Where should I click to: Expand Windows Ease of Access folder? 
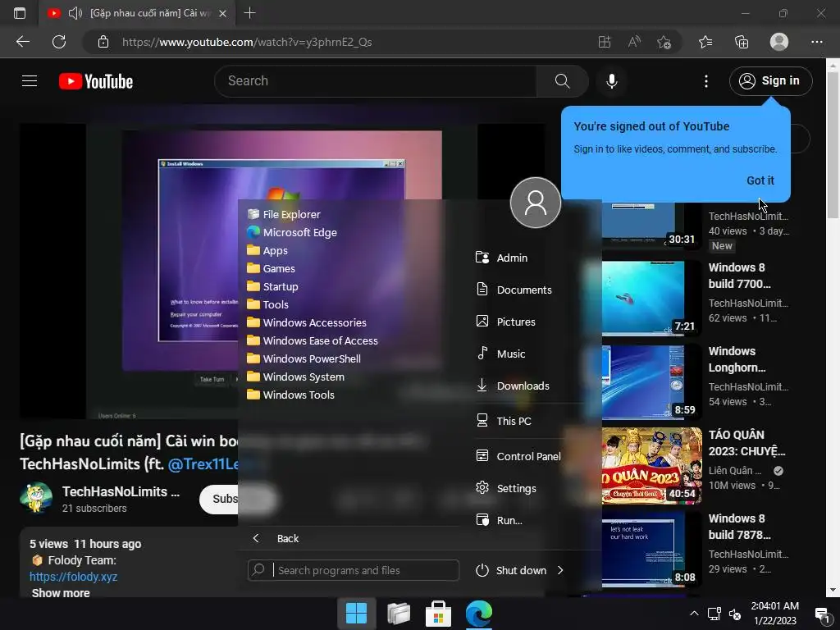(313, 340)
